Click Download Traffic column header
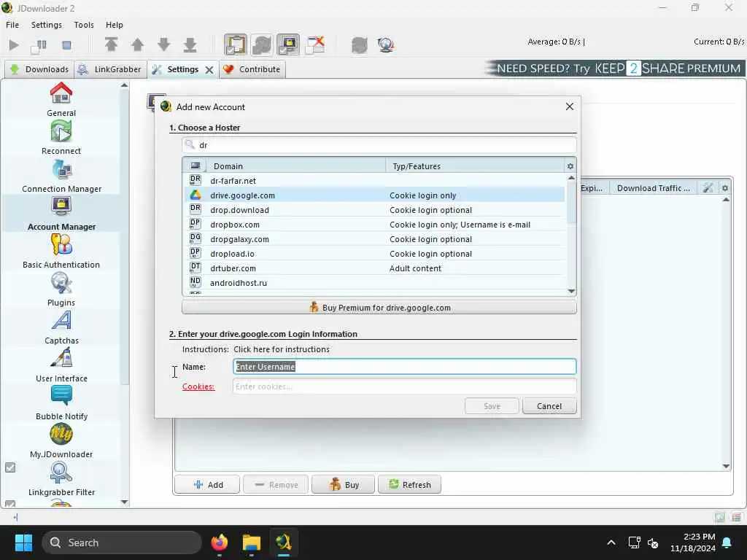The height and width of the screenshot is (560, 747). pyautogui.click(x=653, y=188)
